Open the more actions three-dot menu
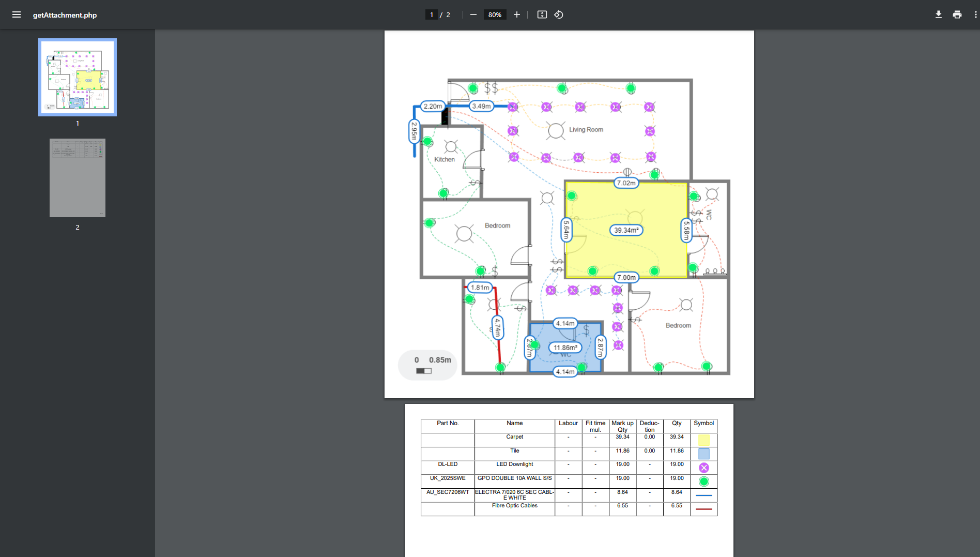Screen dimensions: 980x557 (x=975, y=14)
